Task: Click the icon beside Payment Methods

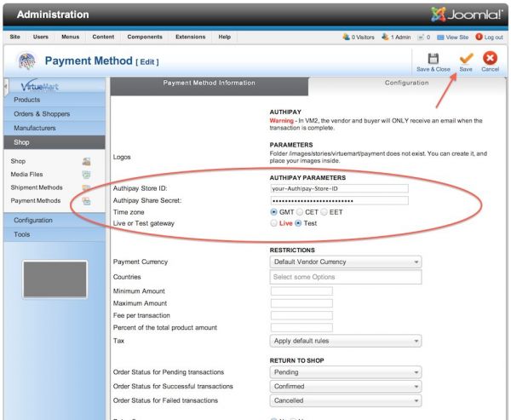Action: point(86,201)
